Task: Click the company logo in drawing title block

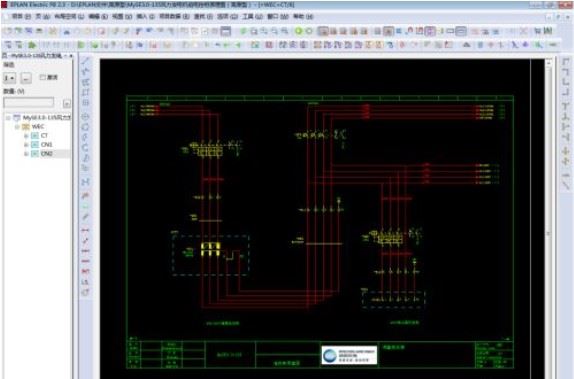Action: click(349, 355)
